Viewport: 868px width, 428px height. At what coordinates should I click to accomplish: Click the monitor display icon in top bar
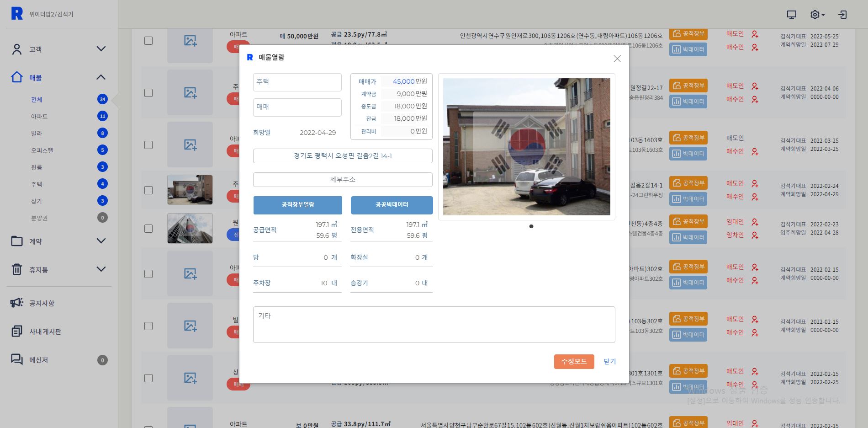pyautogui.click(x=791, y=15)
